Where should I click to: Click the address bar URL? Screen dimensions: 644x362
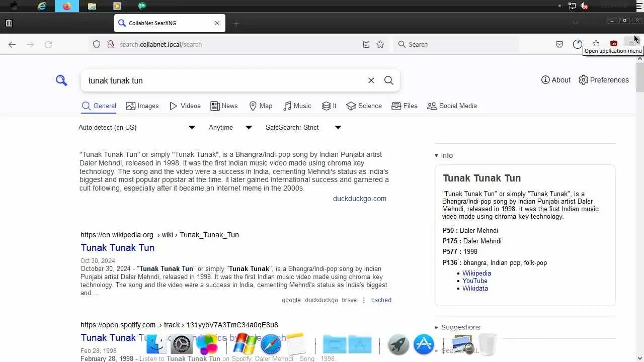160,44
